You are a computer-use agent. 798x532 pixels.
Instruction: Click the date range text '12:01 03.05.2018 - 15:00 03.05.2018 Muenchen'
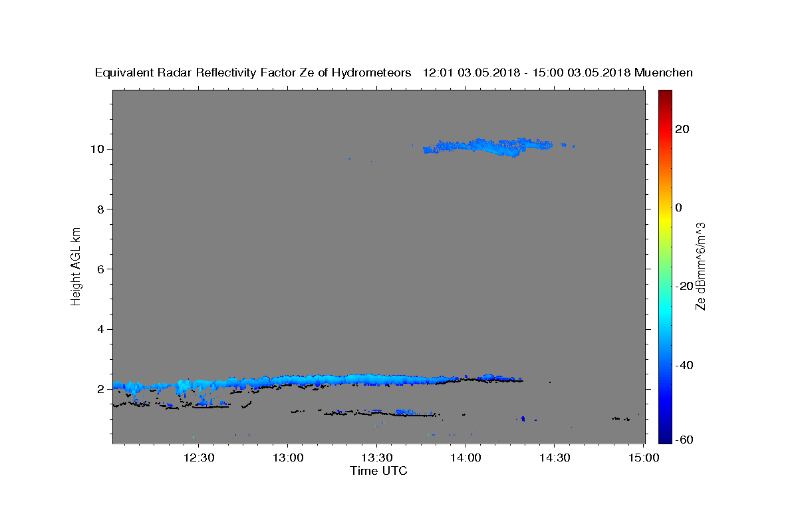[558, 73]
